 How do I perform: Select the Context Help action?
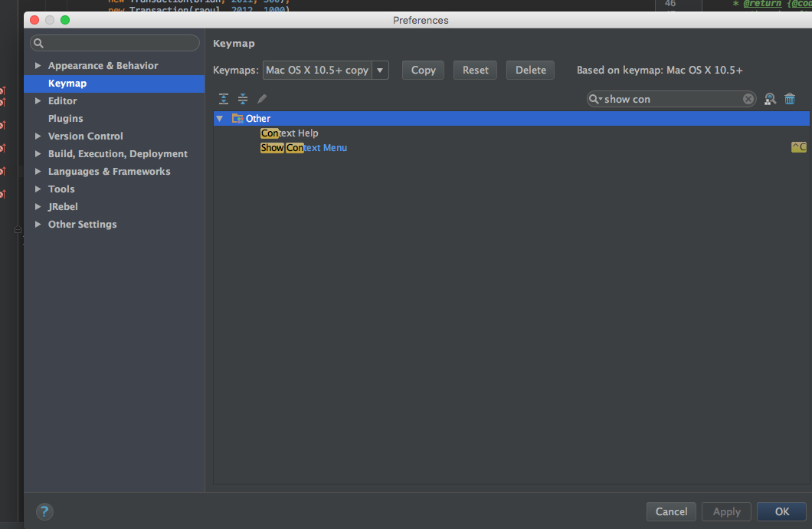coord(290,133)
